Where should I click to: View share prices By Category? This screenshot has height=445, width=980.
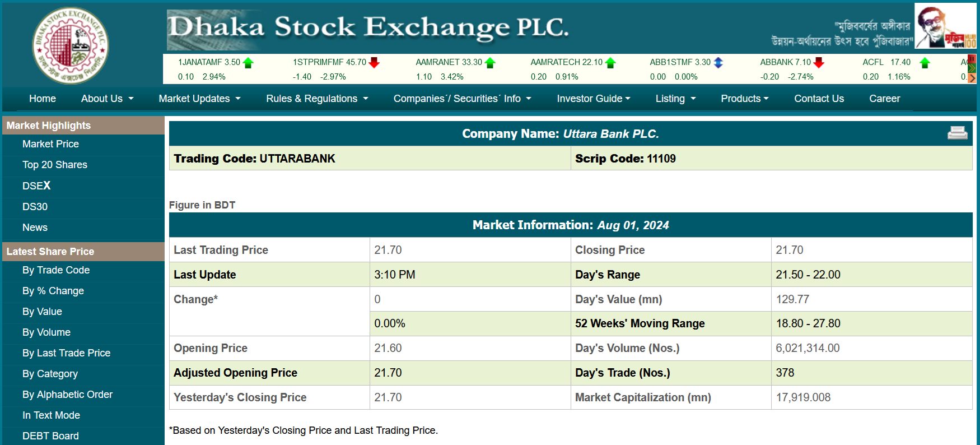click(x=50, y=374)
